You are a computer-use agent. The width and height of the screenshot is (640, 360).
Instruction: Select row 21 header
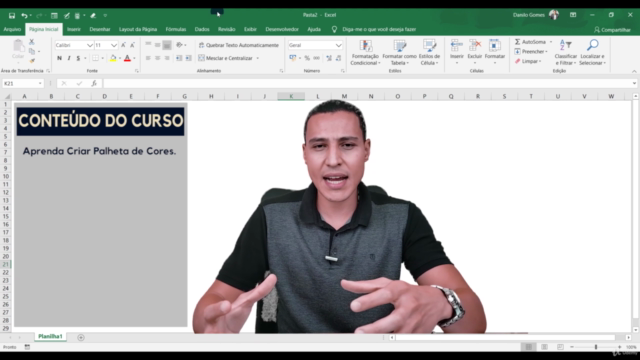[x=6, y=264]
